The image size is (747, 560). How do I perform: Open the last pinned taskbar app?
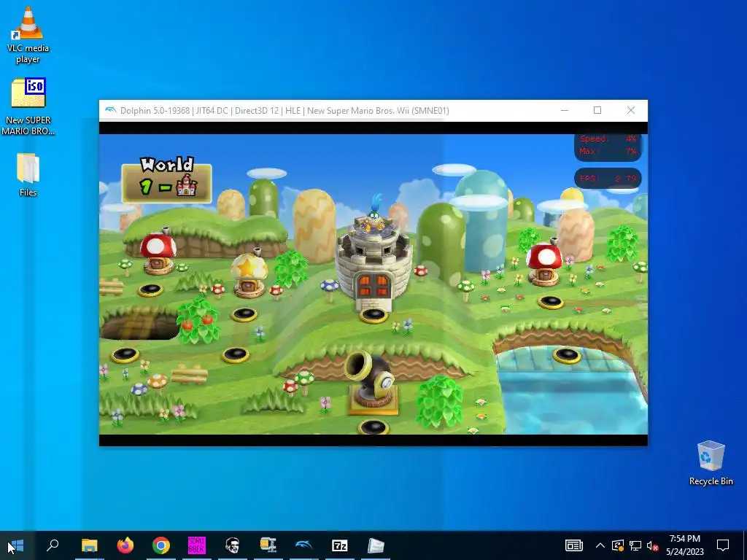point(376,545)
